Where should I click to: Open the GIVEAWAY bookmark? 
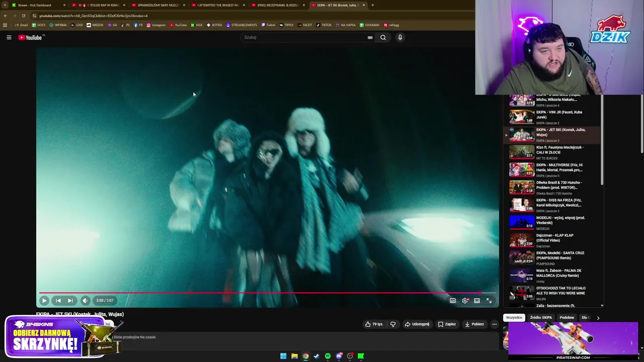[370, 25]
